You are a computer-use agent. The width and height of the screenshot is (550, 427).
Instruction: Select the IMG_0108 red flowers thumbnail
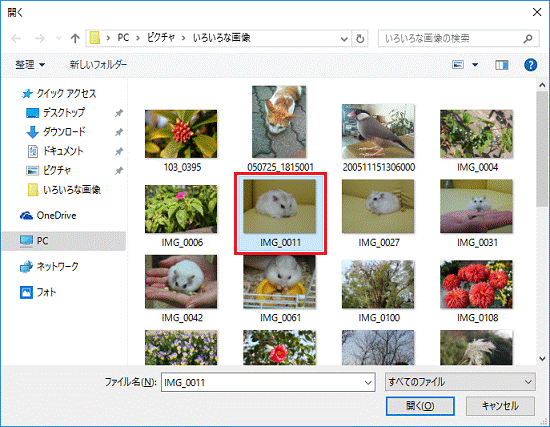click(x=476, y=284)
